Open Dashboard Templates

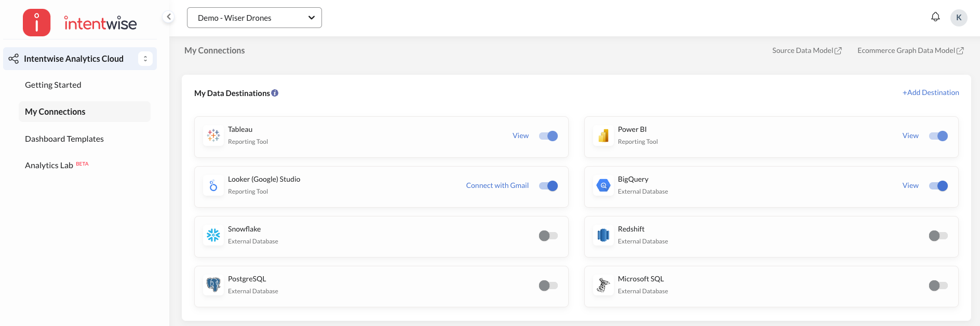(x=64, y=139)
